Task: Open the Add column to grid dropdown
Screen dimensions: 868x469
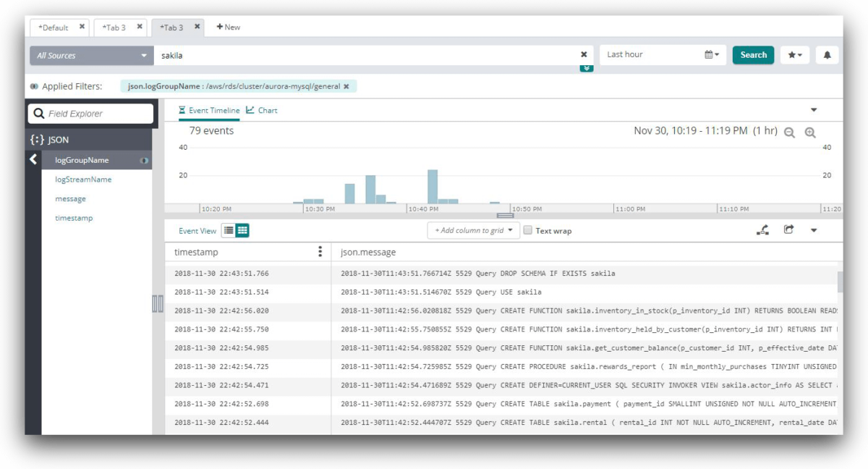Action: (x=473, y=231)
